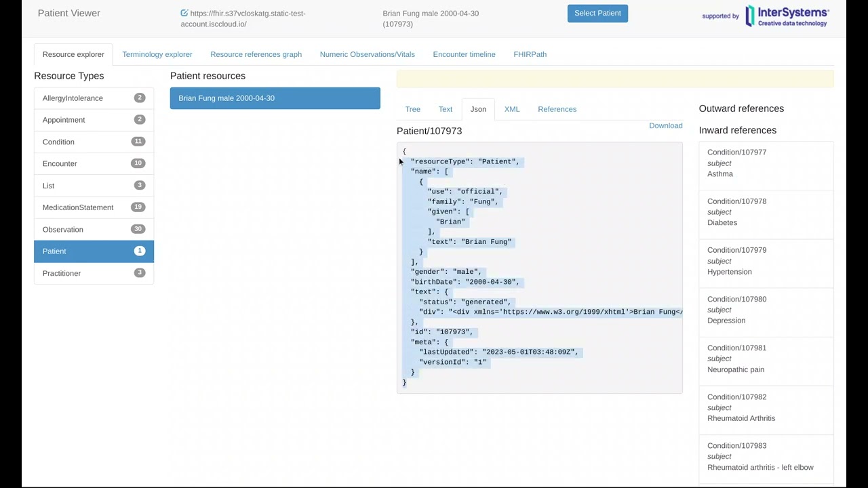Click the patient header Brian Fung (107973)
The image size is (868, 488).
431,19
